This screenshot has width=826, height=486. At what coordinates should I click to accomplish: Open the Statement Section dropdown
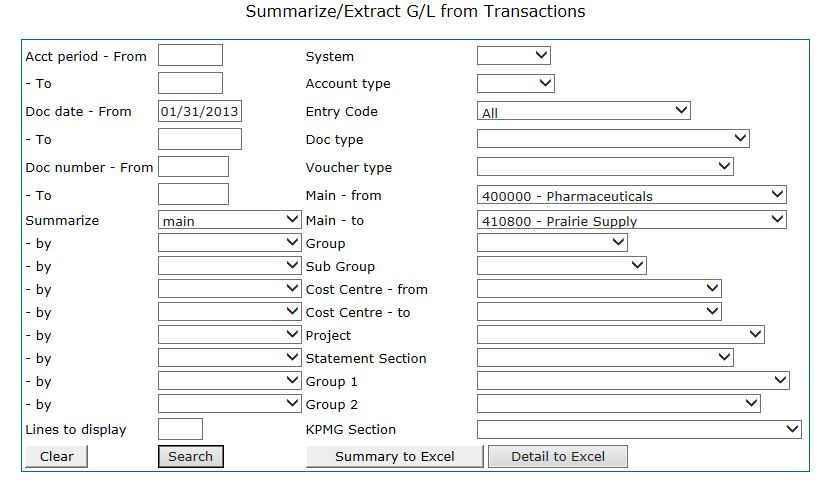(x=605, y=358)
